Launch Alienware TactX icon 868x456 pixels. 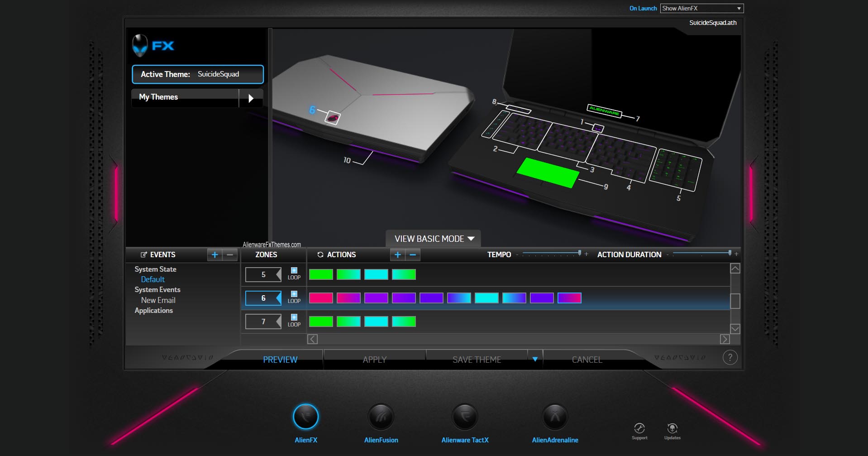[x=465, y=417]
